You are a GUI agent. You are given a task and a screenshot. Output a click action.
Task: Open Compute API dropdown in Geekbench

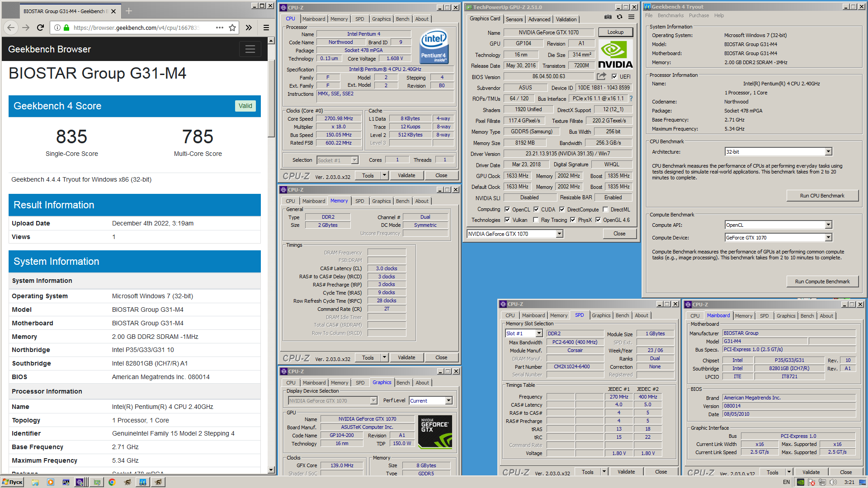(828, 225)
